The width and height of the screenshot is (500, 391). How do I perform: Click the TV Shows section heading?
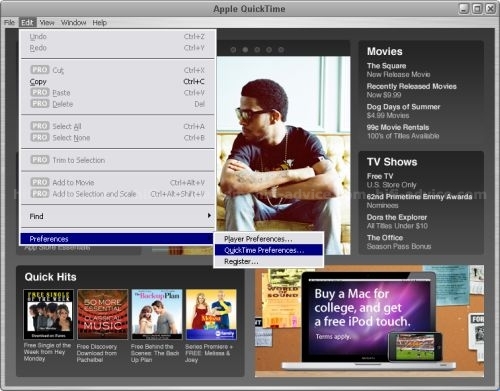coord(392,162)
